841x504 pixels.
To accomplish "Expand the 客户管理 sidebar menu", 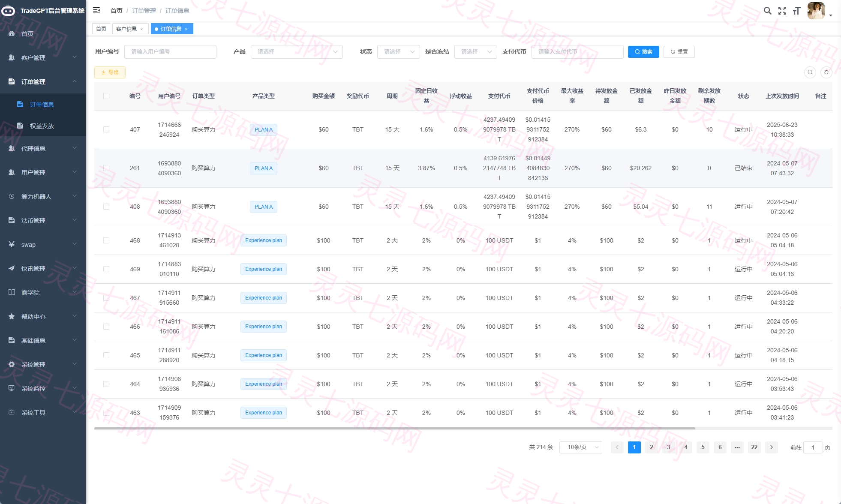I will coord(43,57).
